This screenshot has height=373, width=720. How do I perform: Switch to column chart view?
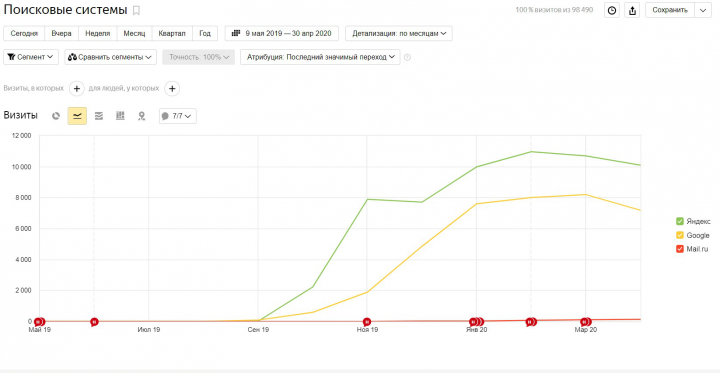120,116
